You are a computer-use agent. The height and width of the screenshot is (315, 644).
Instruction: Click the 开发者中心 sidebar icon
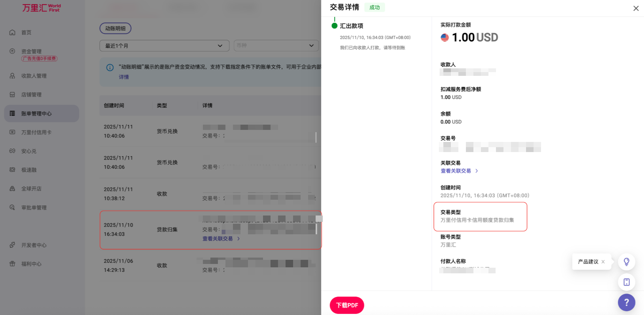pos(12,245)
